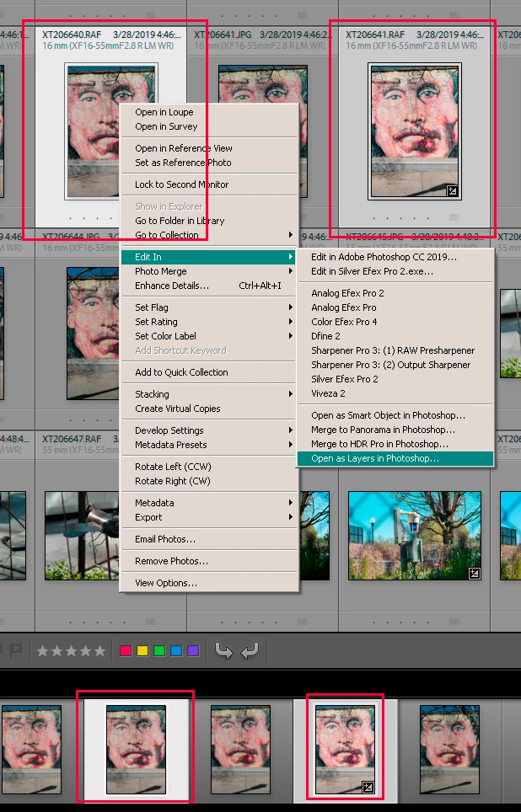The width and height of the screenshot is (521, 812).
Task: Click the rotate left arrow in toolbar
Action: tap(224, 650)
